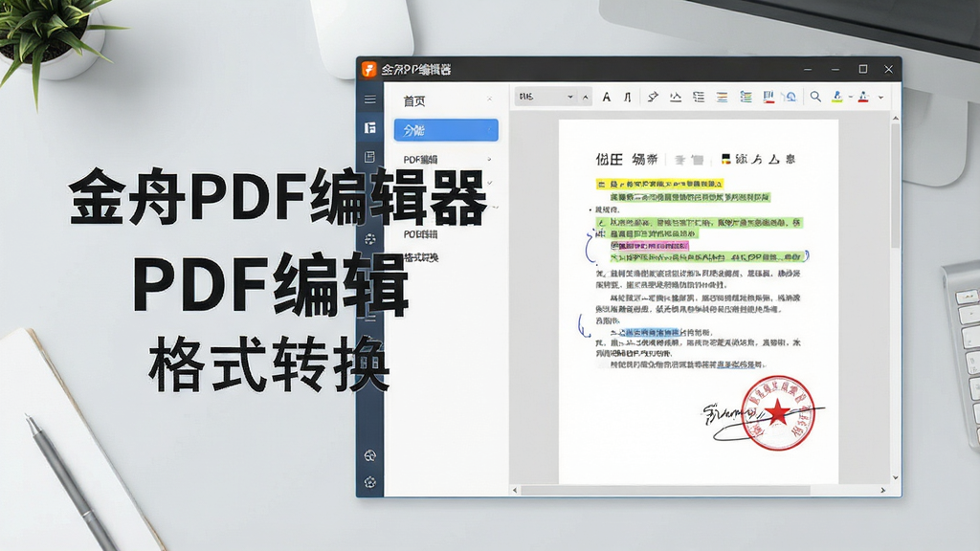
Task: Select the yellow highlighter pen tool
Action: point(837,97)
